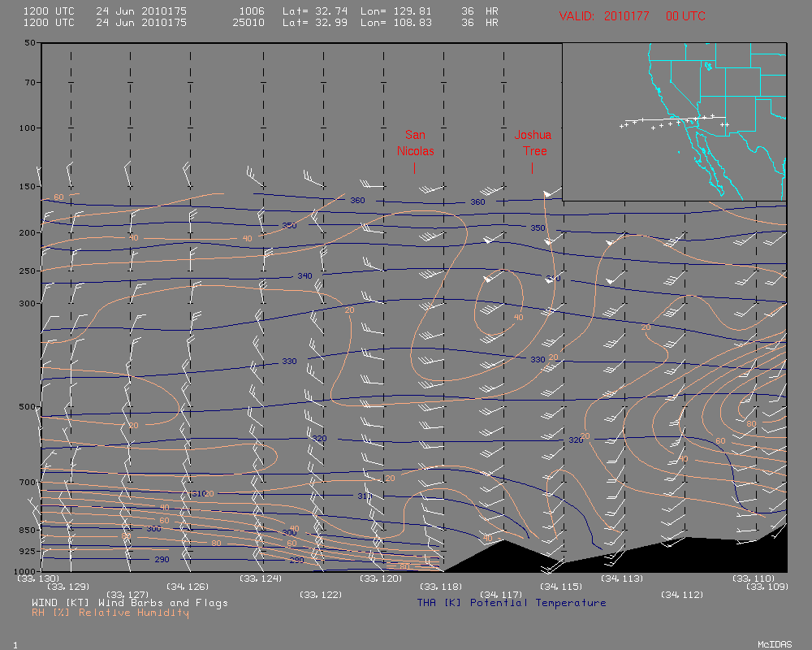This screenshot has height=650, width=812.
Task: Click the red VALID 2010177 00 UTC text
Action: click(x=632, y=16)
